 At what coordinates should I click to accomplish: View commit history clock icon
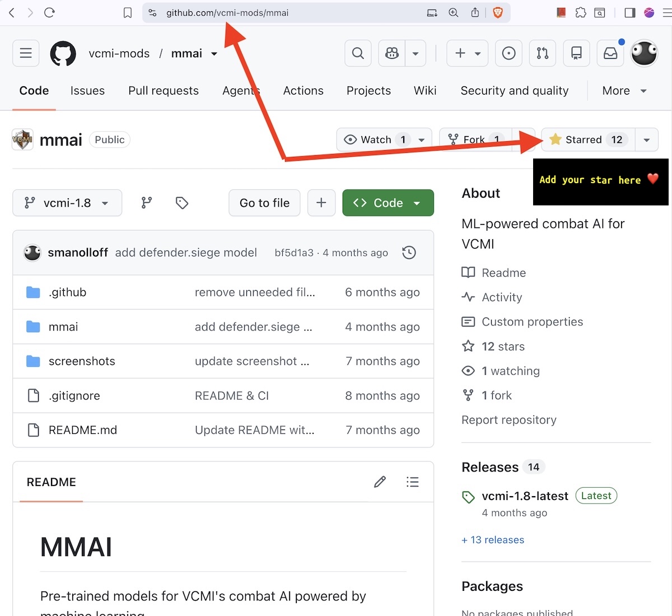coord(409,253)
